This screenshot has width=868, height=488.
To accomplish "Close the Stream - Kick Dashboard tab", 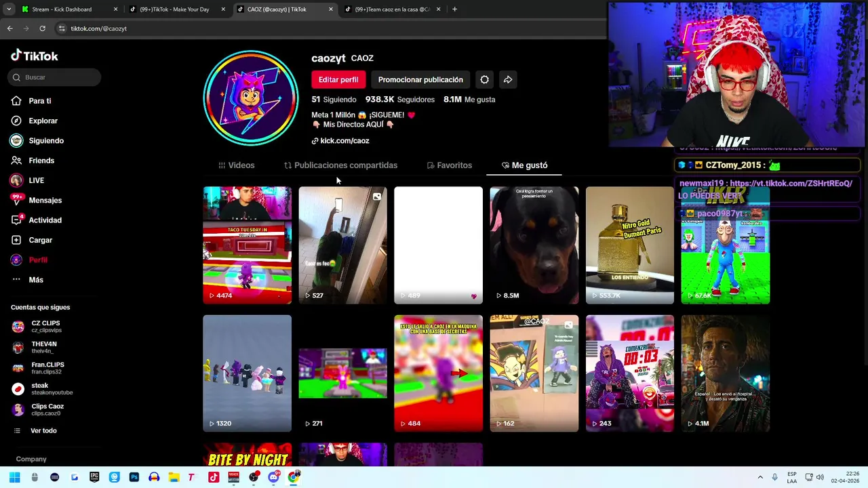I will coord(115,9).
